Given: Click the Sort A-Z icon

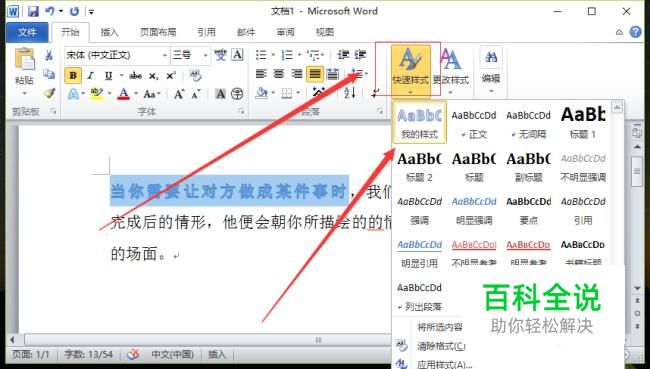Looking at the screenshot, I should pos(349,93).
